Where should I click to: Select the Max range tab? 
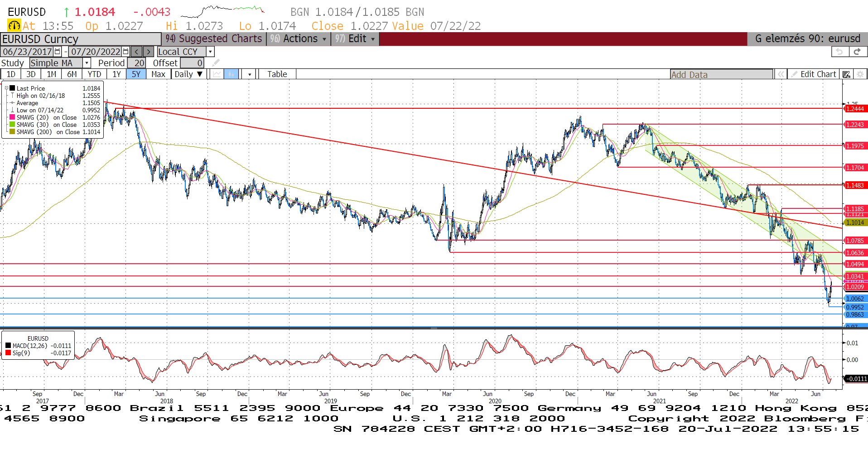click(158, 74)
